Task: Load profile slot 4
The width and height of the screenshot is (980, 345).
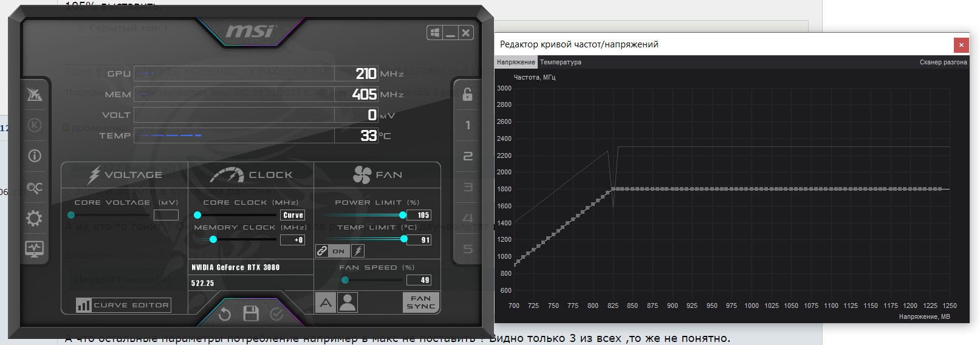Action: (467, 217)
